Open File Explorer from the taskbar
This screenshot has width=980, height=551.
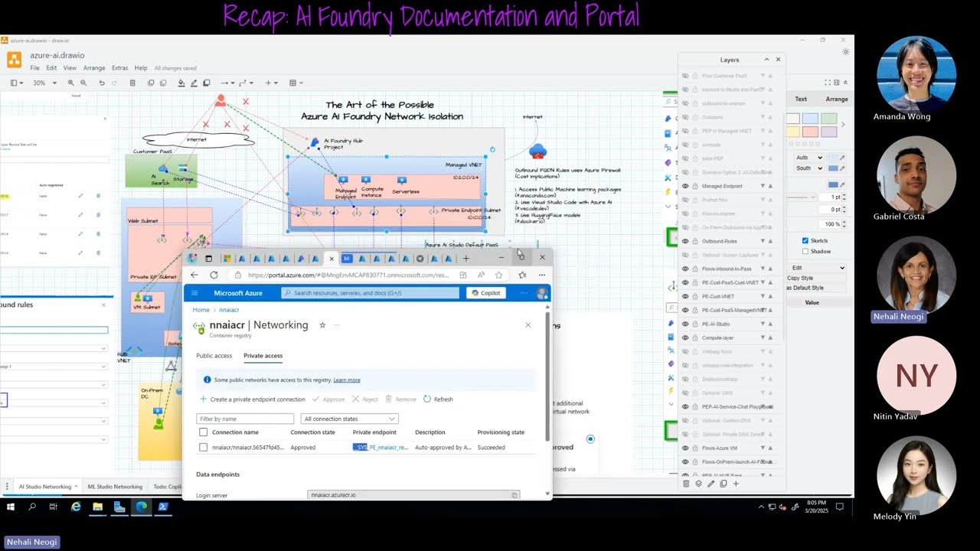(x=98, y=507)
